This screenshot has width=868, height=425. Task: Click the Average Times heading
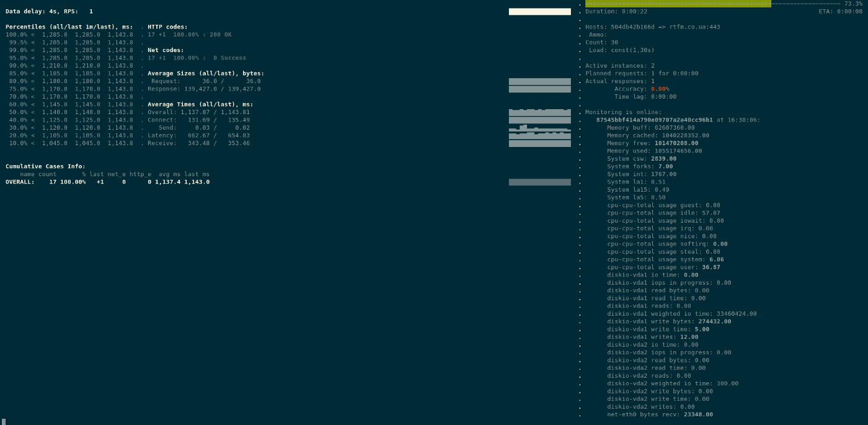(x=200, y=104)
